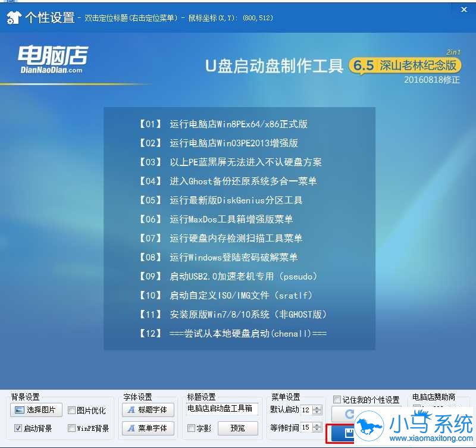Decrease 默认启动 value with down arrow

tap(317, 412)
